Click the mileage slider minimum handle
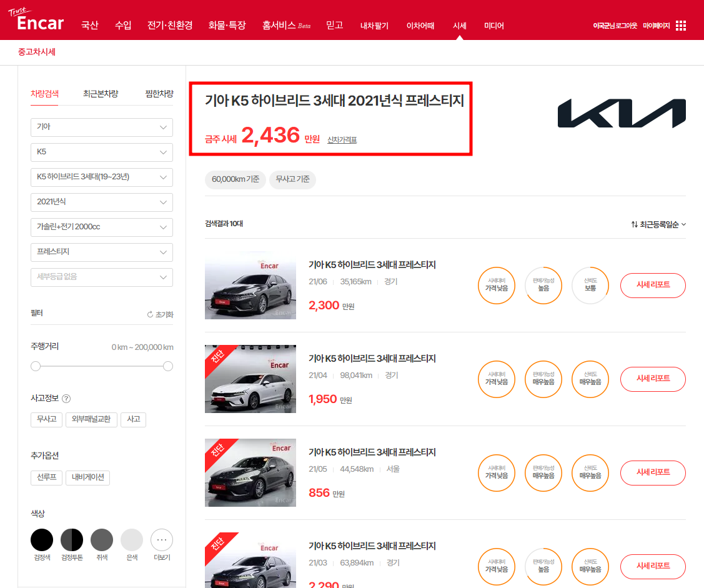This screenshot has height=588, width=704. pyautogui.click(x=36, y=366)
